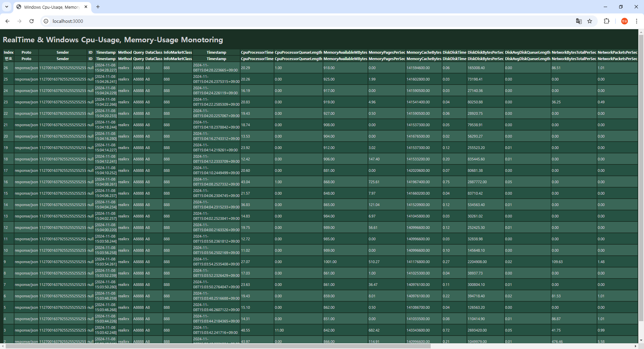Open a new browser tab
This screenshot has width=644, height=349.
point(98,7)
